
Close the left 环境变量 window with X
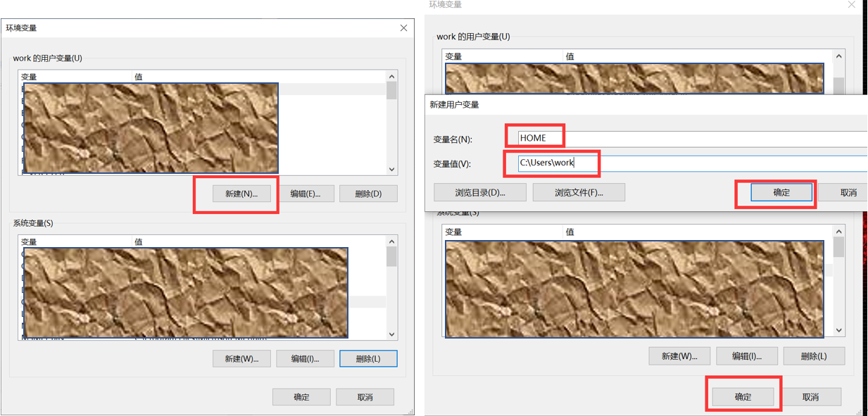pos(403,28)
